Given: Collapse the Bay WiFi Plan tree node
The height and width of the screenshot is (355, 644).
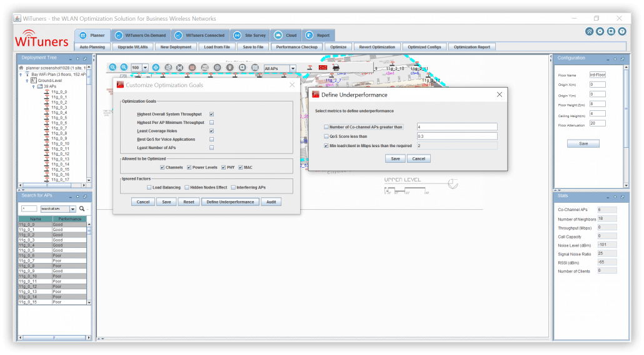Looking at the screenshot, I should pyautogui.click(x=21, y=75).
